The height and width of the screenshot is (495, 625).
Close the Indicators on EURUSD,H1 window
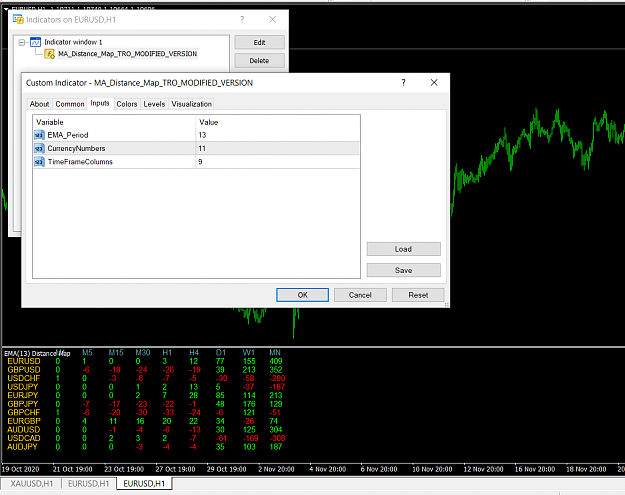pyautogui.click(x=273, y=20)
